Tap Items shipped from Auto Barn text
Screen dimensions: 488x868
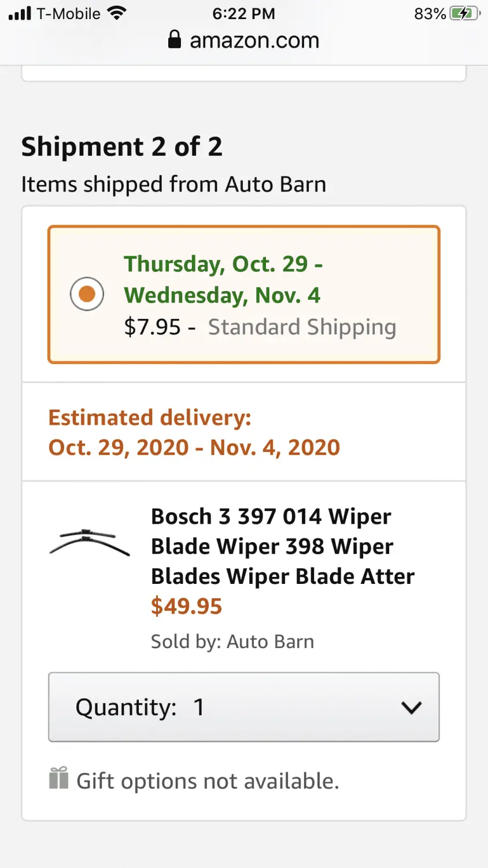174,184
